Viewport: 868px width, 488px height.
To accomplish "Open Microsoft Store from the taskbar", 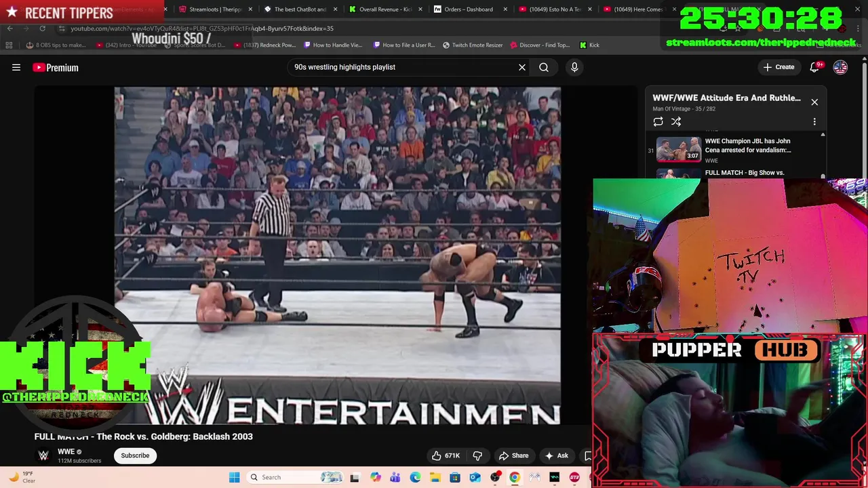I will pos(454,477).
